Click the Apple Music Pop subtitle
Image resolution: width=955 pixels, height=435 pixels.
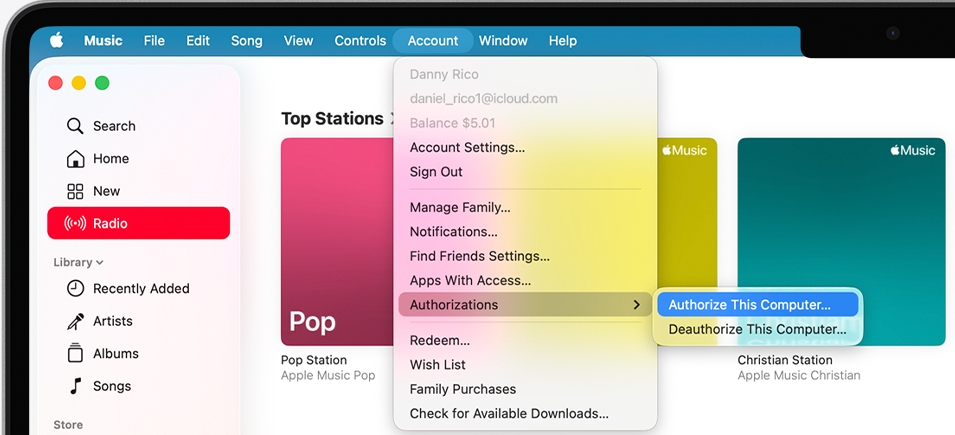pyautogui.click(x=328, y=375)
